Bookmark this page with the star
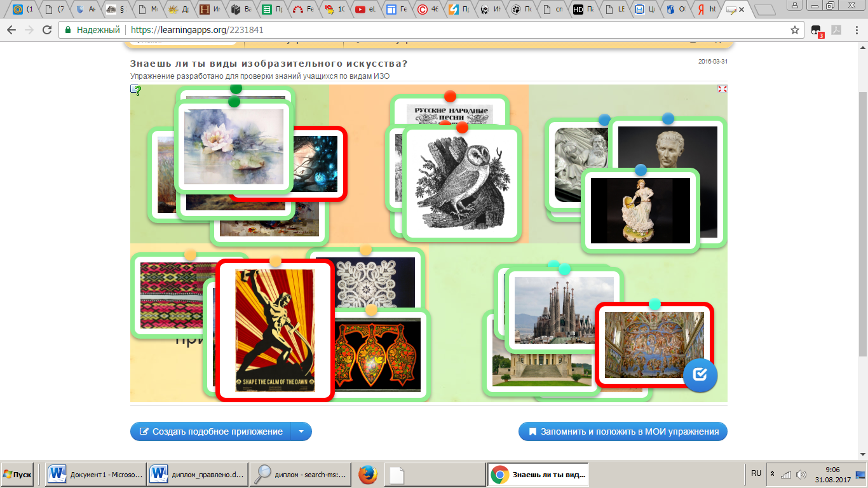This screenshot has height=488, width=868. [x=794, y=30]
